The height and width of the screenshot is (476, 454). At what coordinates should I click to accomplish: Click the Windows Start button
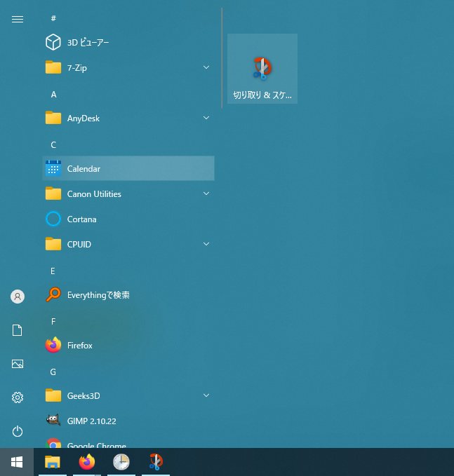coord(17,462)
